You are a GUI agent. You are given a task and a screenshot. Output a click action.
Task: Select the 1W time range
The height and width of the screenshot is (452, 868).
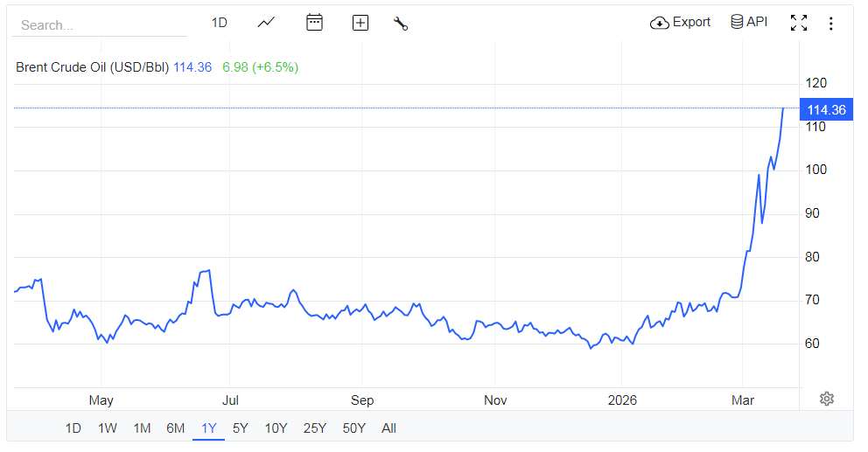point(108,428)
